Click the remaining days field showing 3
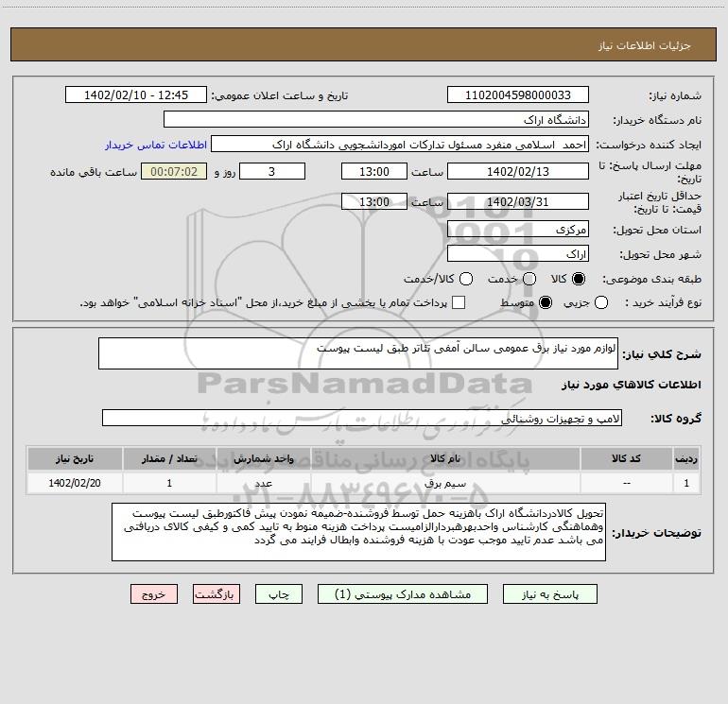Image resolution: width=728 pixels, height=704 pixels. click(272, 171)
